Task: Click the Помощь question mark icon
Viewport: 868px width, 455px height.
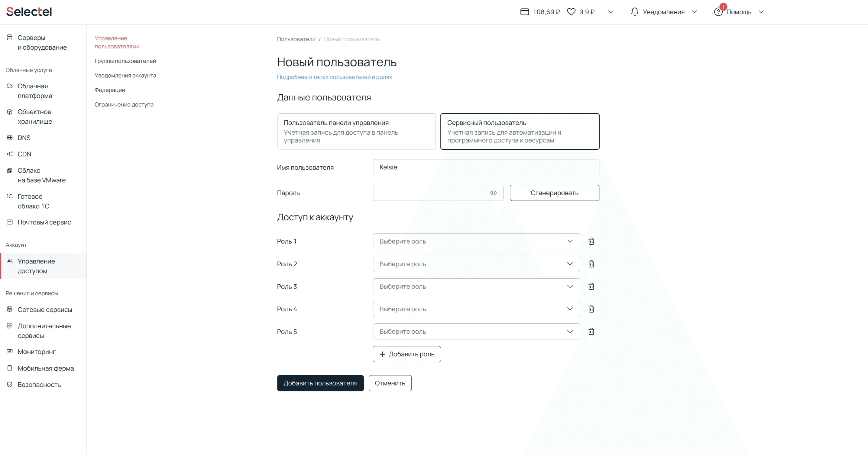Action: click(x=718, y=12)
